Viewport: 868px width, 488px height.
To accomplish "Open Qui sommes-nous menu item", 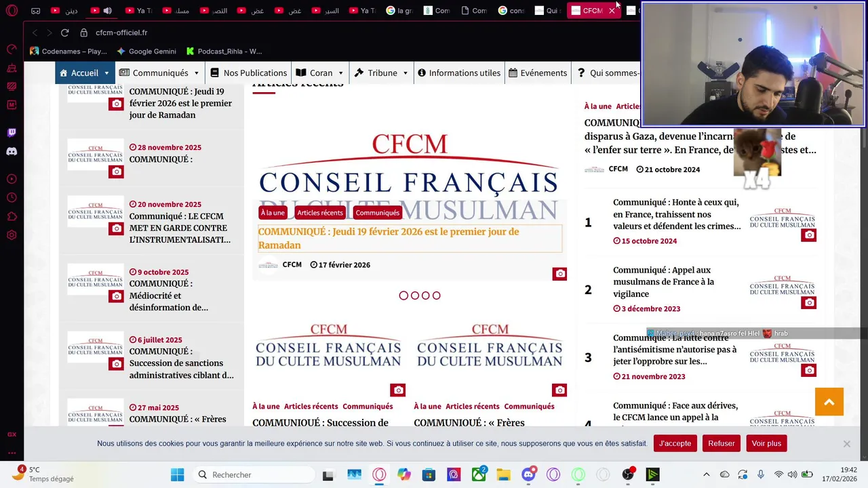I will click(x=608, y=73).
